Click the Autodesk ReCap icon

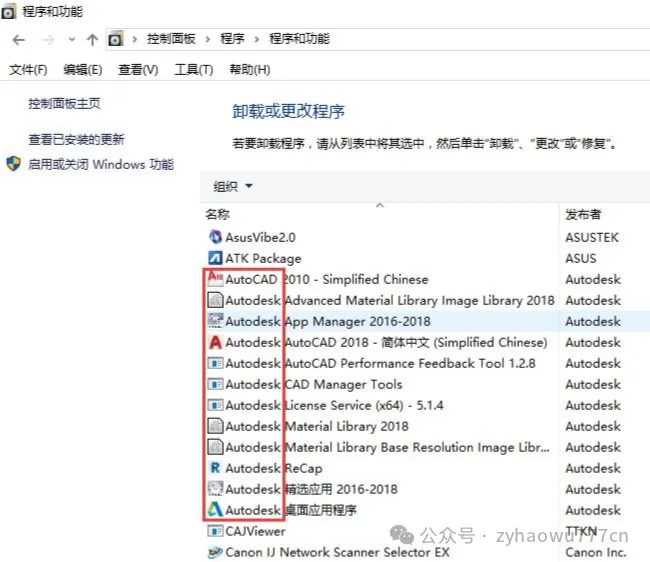pyautogui.click(x=215, y=468)
